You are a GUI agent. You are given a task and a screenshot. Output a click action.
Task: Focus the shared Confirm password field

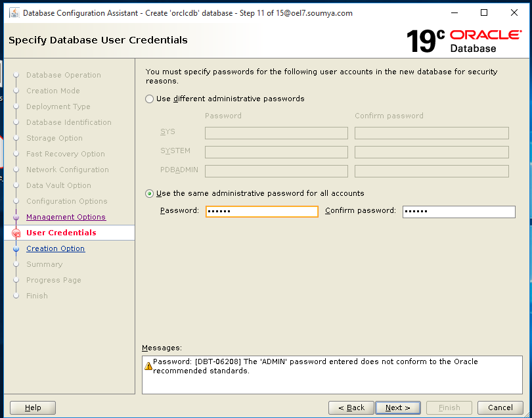click(x=458, y=212)
